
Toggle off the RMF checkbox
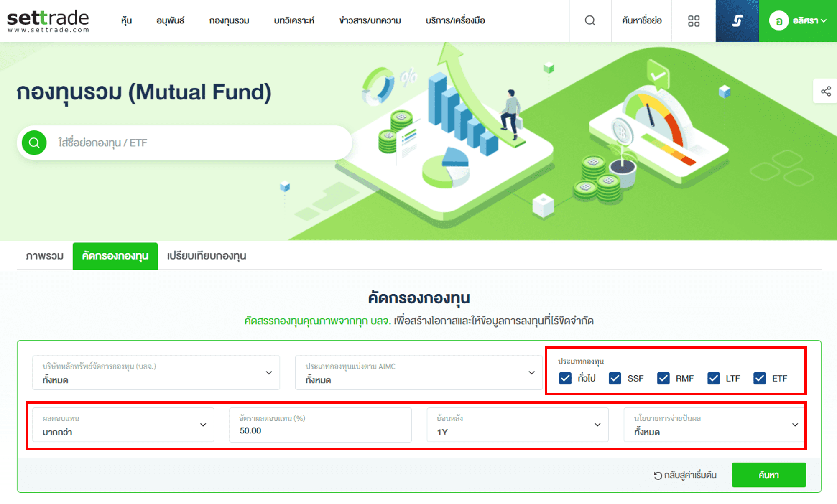(x=663, y=378)
